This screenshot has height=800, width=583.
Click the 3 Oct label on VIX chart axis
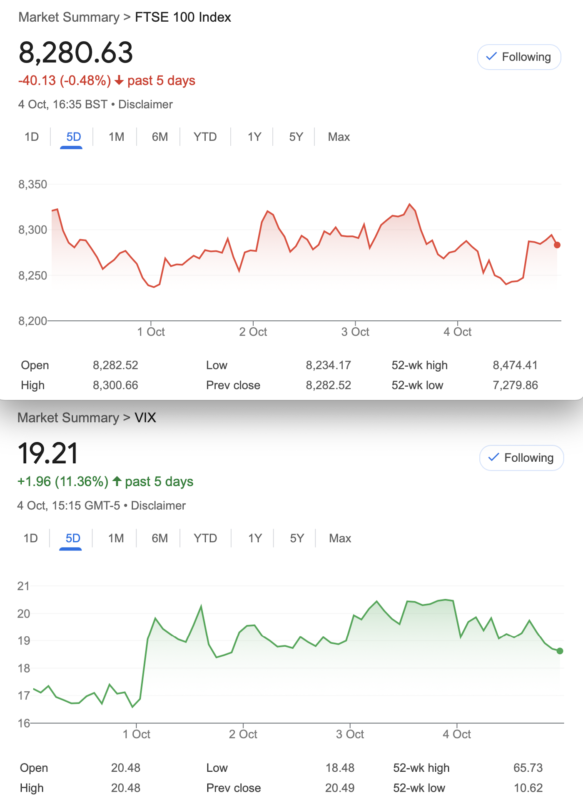pos(350,734)
